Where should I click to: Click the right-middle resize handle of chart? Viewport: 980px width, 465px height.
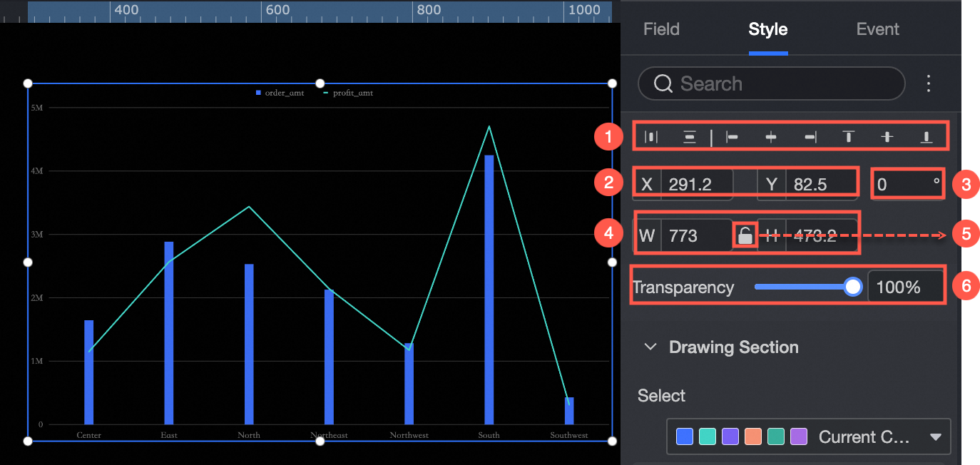612,262
